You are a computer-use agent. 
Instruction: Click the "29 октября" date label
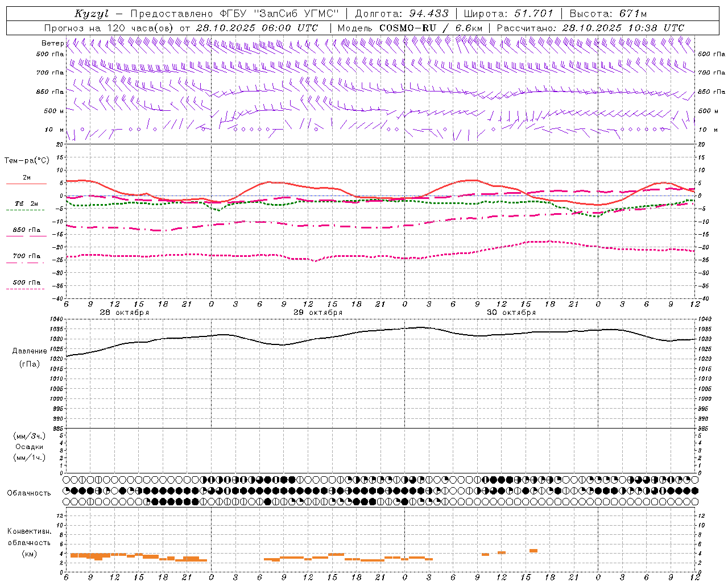point(318,313)
